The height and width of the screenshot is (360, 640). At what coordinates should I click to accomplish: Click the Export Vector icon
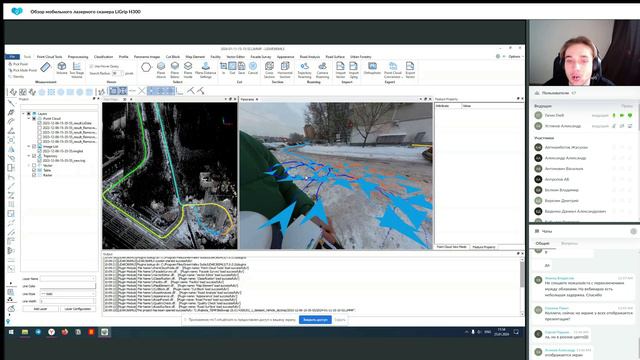pos(410,70)
